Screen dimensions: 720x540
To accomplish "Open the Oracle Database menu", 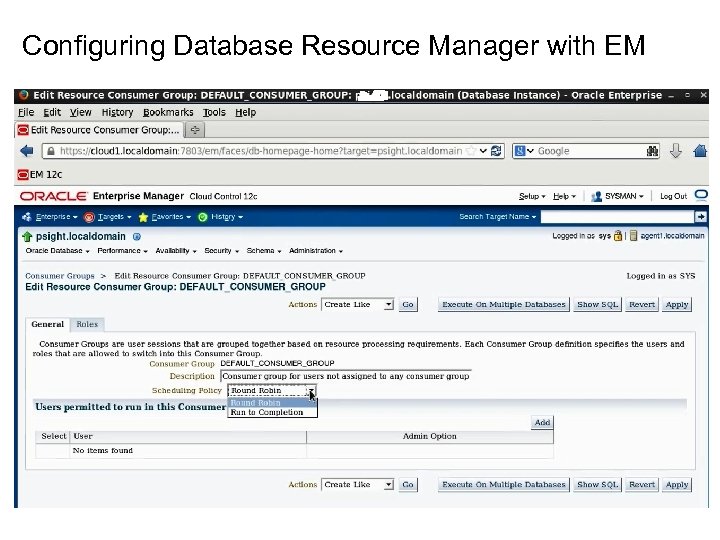I will pyautogui.click(x=57, y=251).
